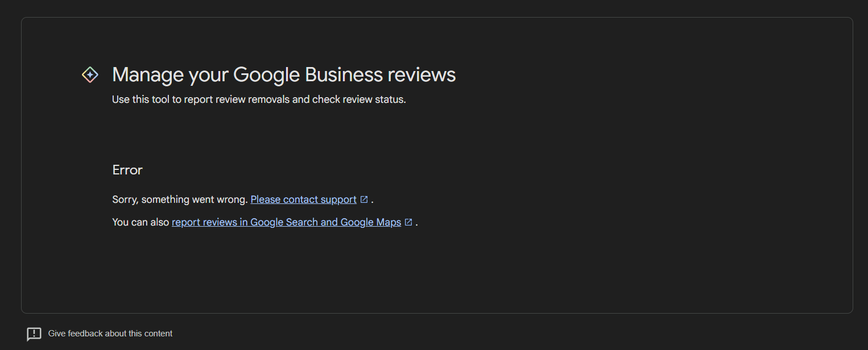Click the period after the contact support icon
This screenshot has width=868, height=350.
pyautogui.click(x=372, y=200)
